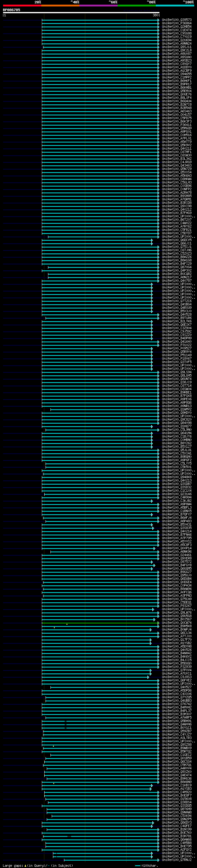Open hit UniRef100_O94655
This screenshot has width=197, height=868.
(x=177, y=74)
